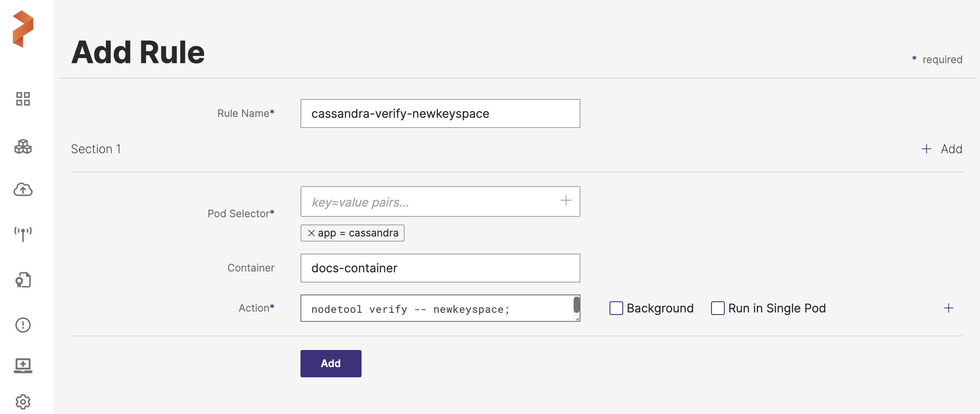980x414 pixels.
Task: Click the Portworx logo in sidebar
Action: 23,29
